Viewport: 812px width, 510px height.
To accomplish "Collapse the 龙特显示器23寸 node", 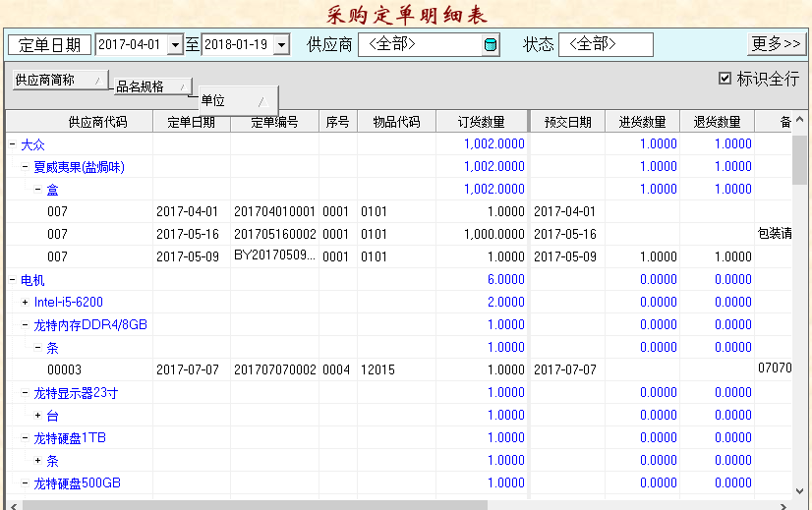I will coord(25,393).
